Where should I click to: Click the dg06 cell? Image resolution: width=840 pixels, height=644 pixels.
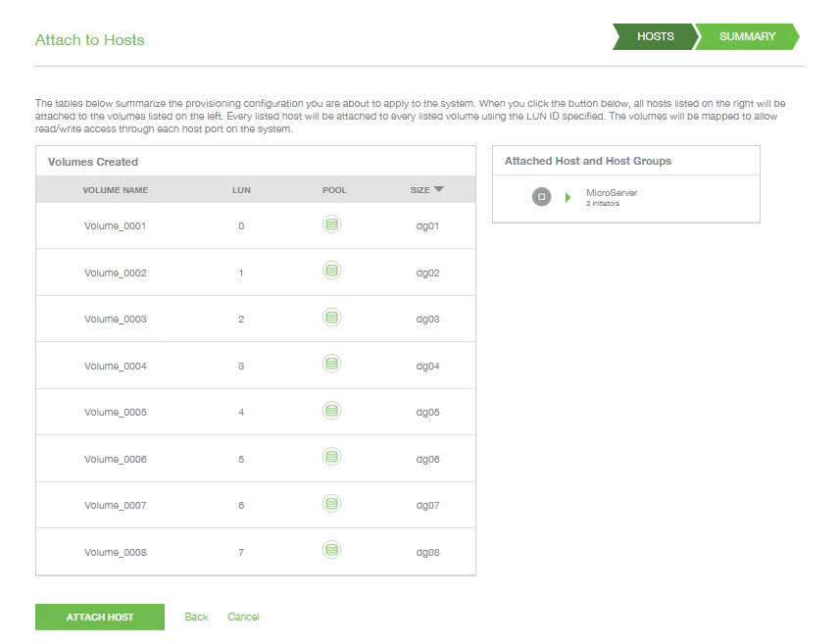point(427,459)
